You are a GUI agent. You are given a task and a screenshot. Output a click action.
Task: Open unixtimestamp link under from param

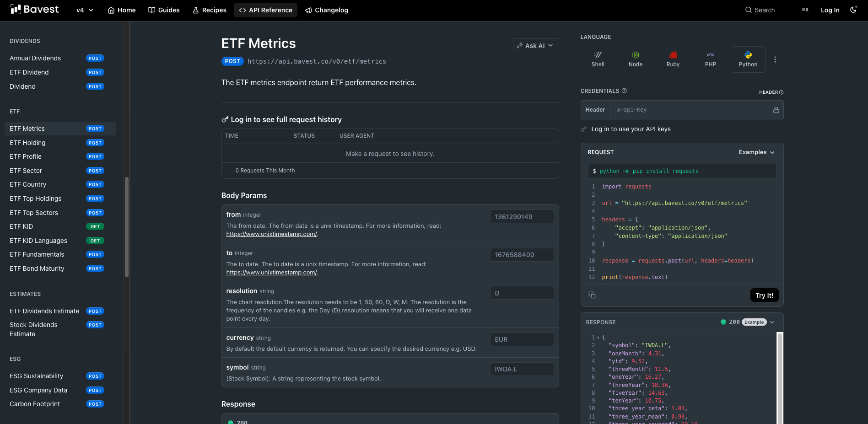[271, 234]
